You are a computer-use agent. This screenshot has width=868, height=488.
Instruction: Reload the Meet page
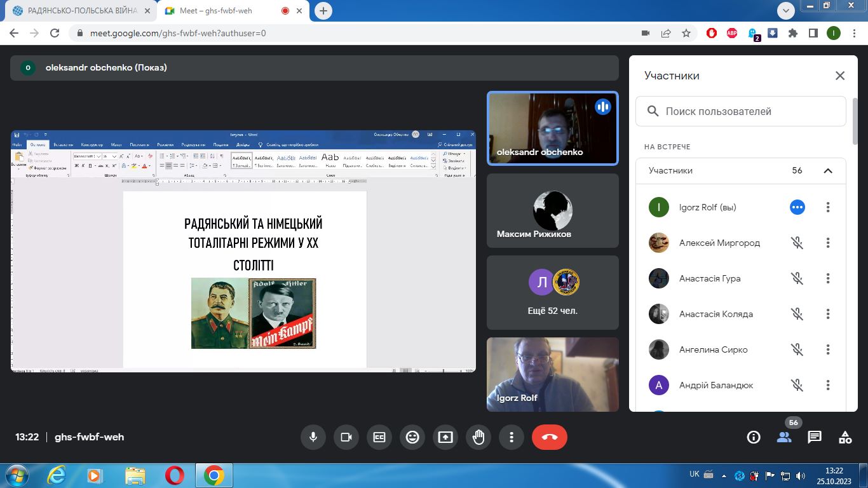click(x=55, y=33)
